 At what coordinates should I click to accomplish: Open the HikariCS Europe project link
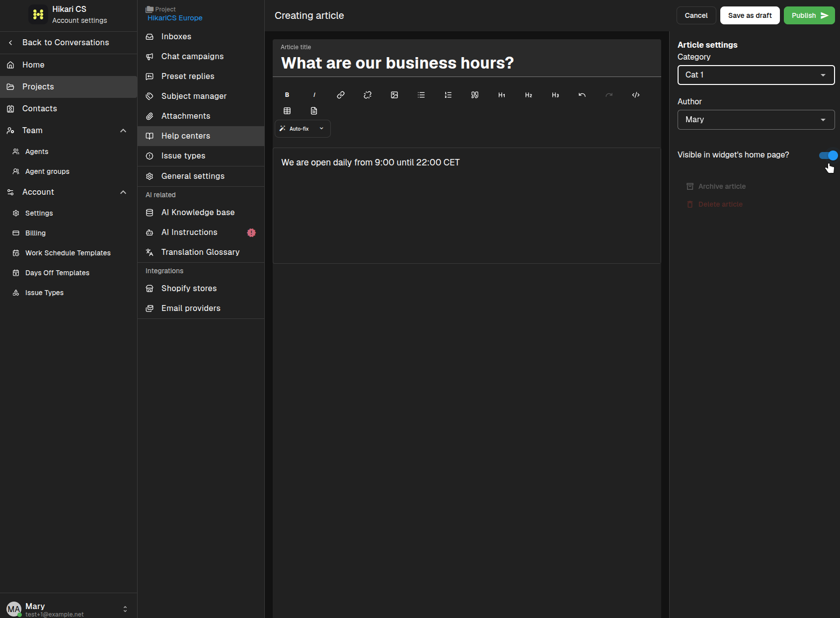coord(175,18)
